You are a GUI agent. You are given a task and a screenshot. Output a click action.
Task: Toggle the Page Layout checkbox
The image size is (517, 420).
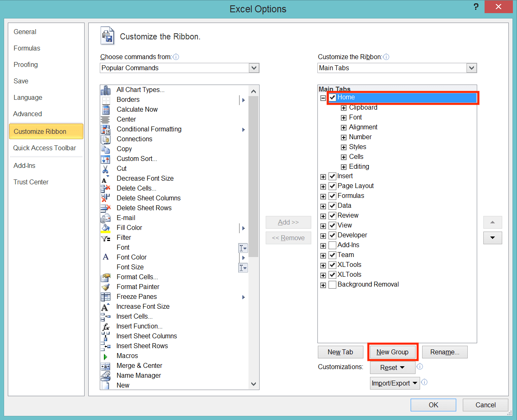pos(333,186)
